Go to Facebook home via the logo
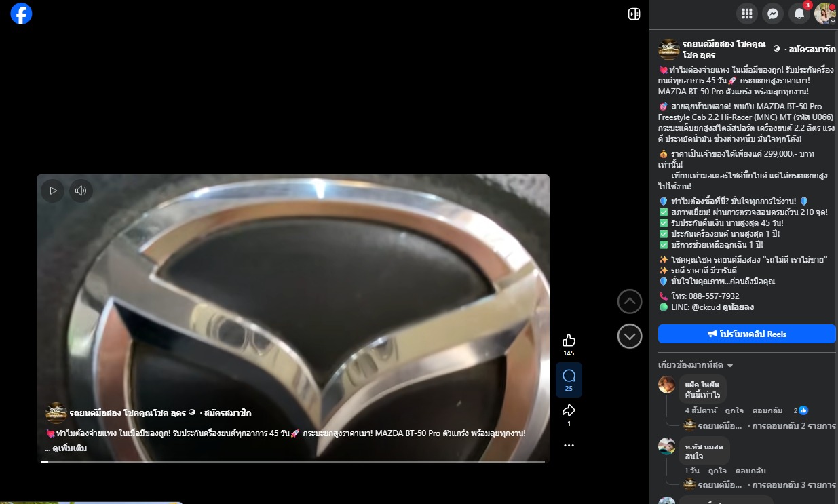The height and width of the screenshot is (504, 838). coord(21,14)
